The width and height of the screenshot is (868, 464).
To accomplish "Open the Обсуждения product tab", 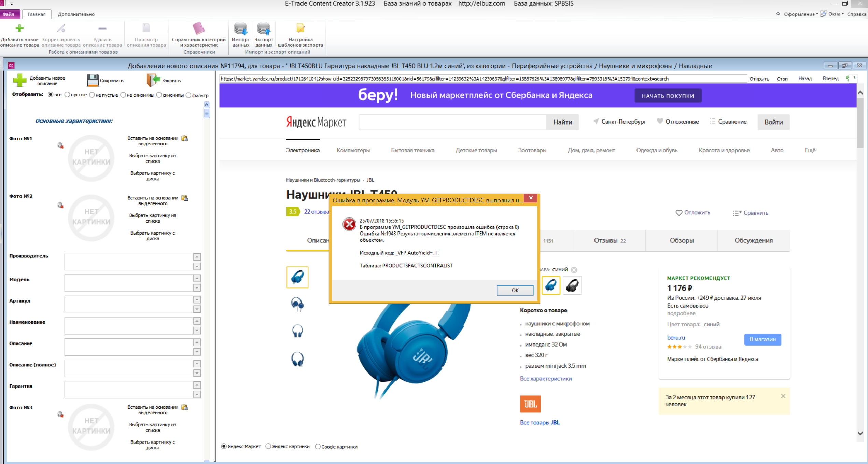I will (754, 241).
